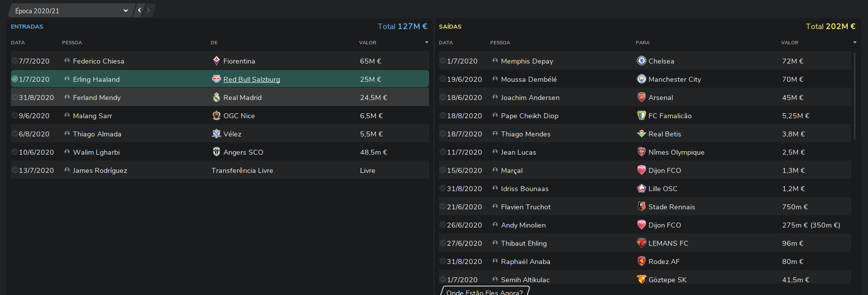Image resolution: width=868 pixels, height=295 pixels.
Task: Sort Entradas by DE column header
Action: coord(214,43)
